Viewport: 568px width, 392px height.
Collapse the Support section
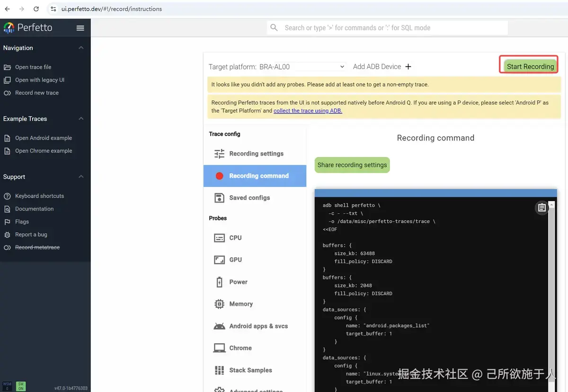[81, 177]
